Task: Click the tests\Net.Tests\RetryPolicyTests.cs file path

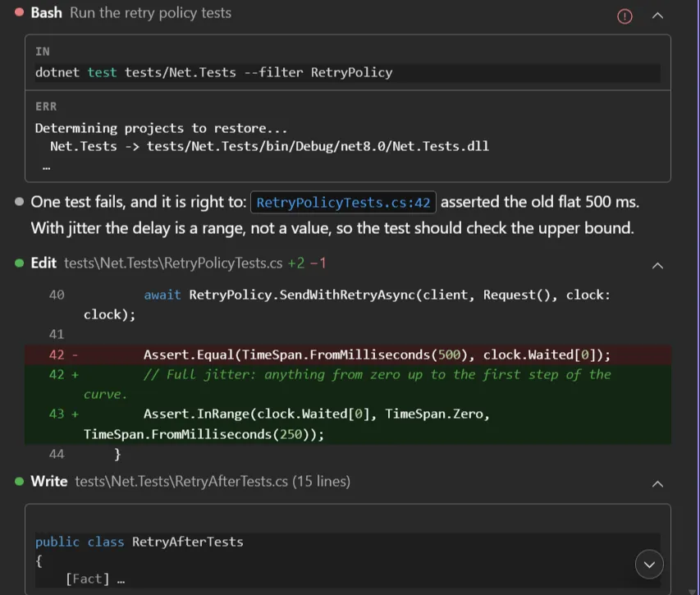Action: coord(173,263)
